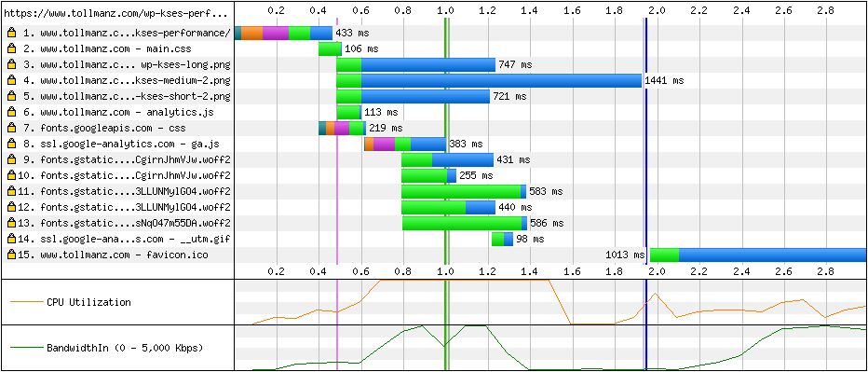
Task: Click the lock icon on row 12
Action: (10, 207)
